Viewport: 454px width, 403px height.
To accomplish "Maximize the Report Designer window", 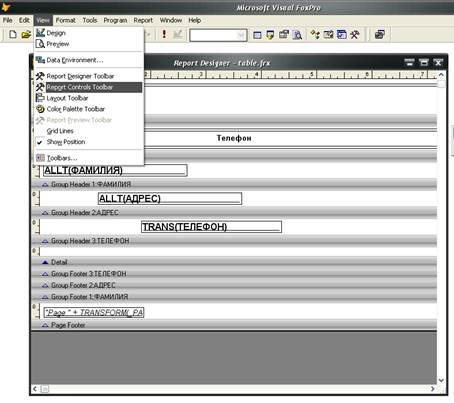I will coord(424,62).
